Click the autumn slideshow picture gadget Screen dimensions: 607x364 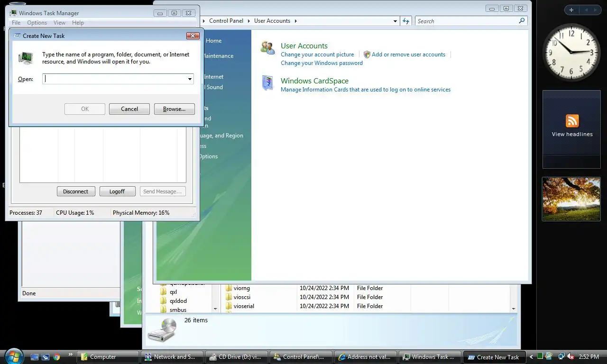571,199
